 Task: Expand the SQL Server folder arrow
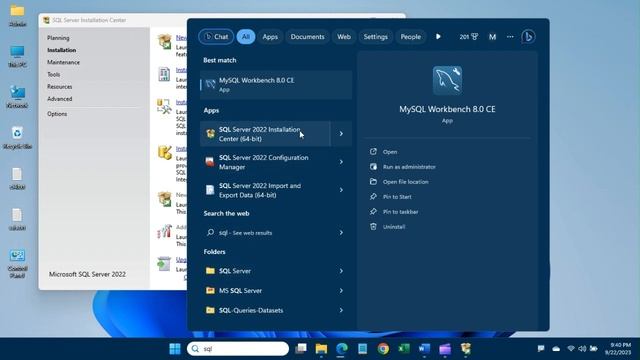click(341, 271)
